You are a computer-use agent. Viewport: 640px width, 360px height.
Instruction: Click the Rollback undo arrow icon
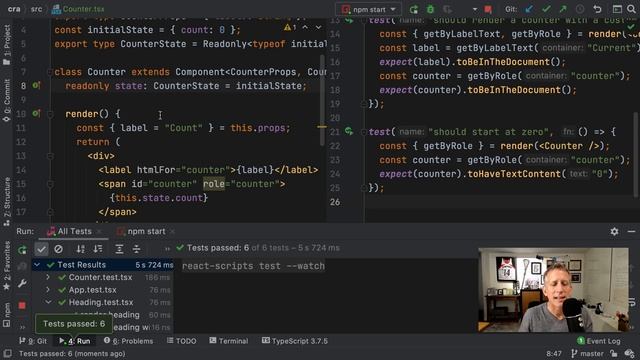(x=597, y=9)
